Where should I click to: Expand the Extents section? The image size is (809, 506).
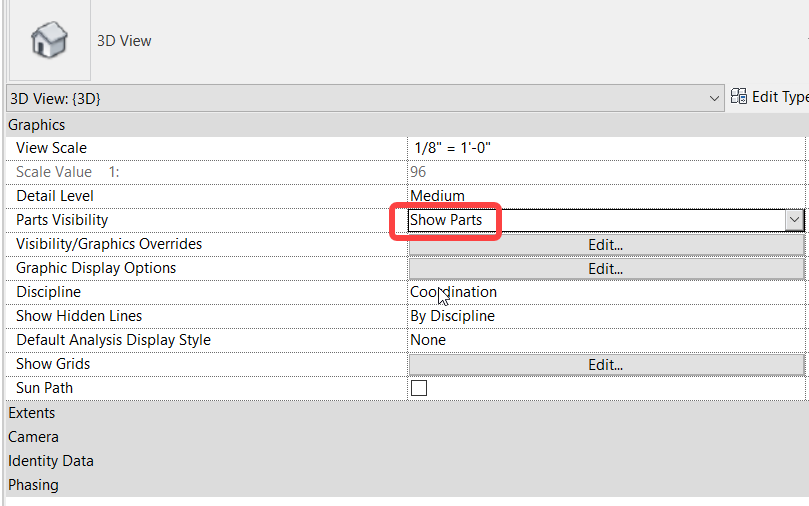click(32, 413)
